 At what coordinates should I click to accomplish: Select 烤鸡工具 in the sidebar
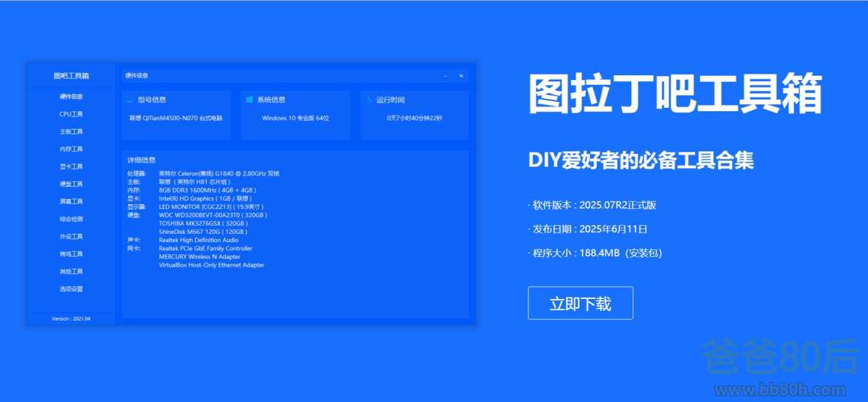71,254
